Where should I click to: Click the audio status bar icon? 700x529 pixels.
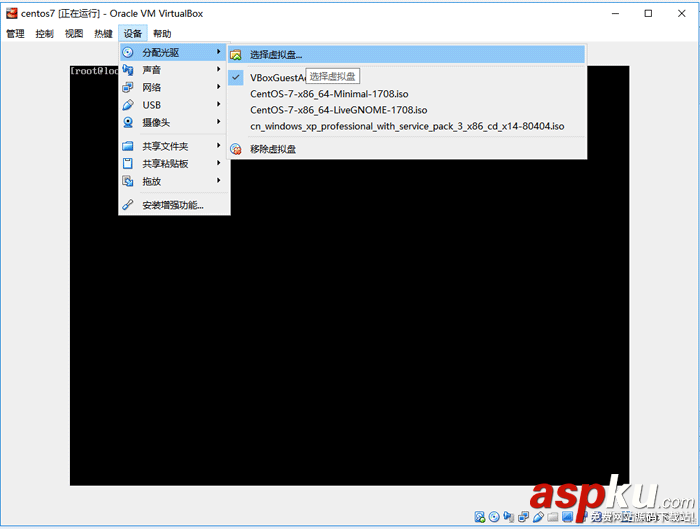point(509,517)
